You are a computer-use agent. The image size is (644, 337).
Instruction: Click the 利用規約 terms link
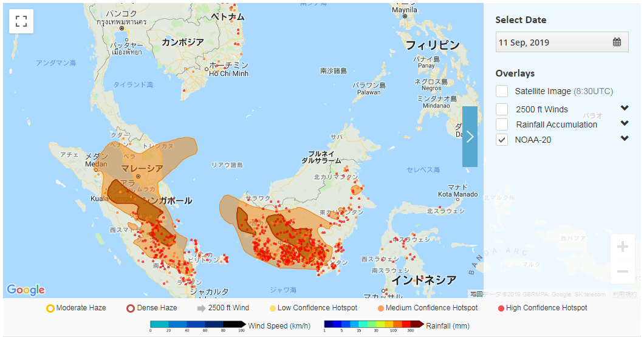tap(625, 294)
